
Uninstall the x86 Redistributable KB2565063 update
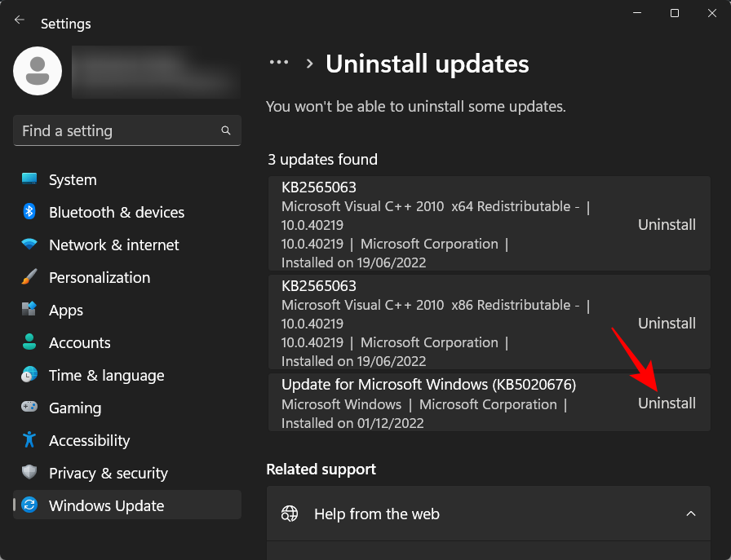[x=667, y=323]
